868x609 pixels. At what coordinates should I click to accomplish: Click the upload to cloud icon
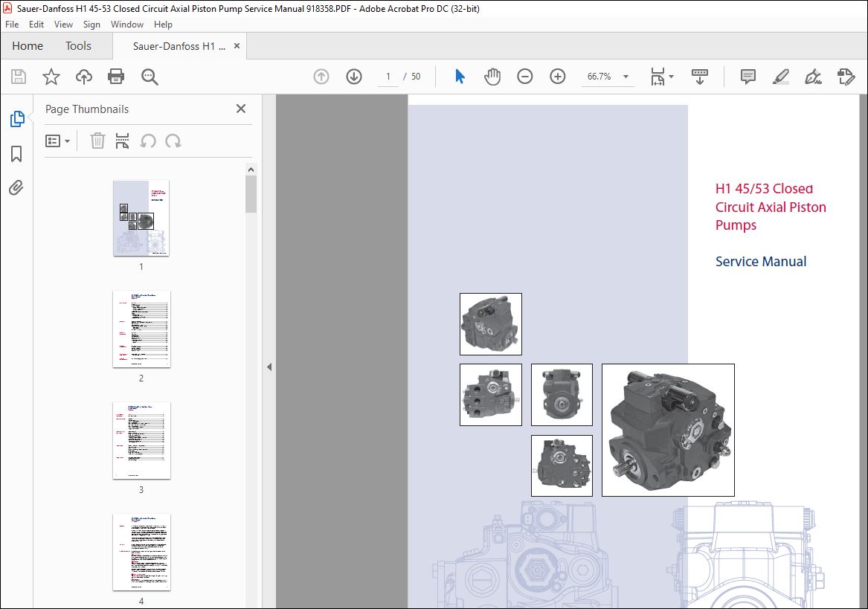pos(83,77)
